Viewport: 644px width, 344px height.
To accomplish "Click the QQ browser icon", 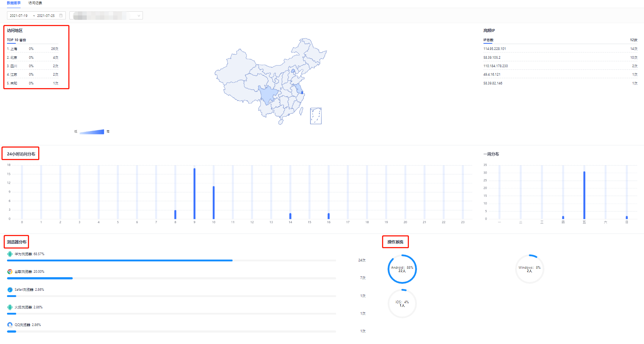I will 10,325.
